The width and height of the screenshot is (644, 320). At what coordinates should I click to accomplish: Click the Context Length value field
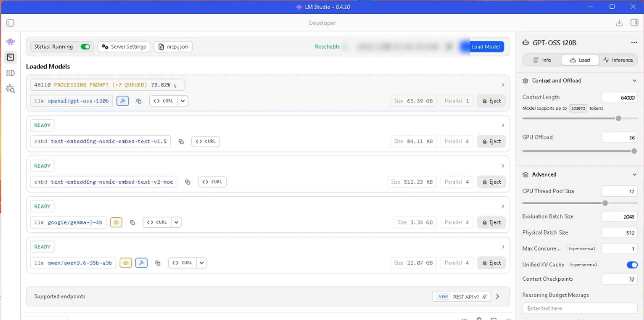point(619,98)
